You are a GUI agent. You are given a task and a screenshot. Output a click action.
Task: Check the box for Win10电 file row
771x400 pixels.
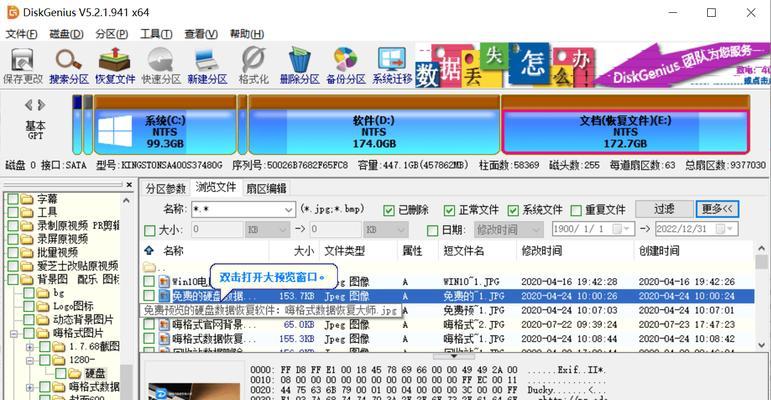click(x=149, y=281)
